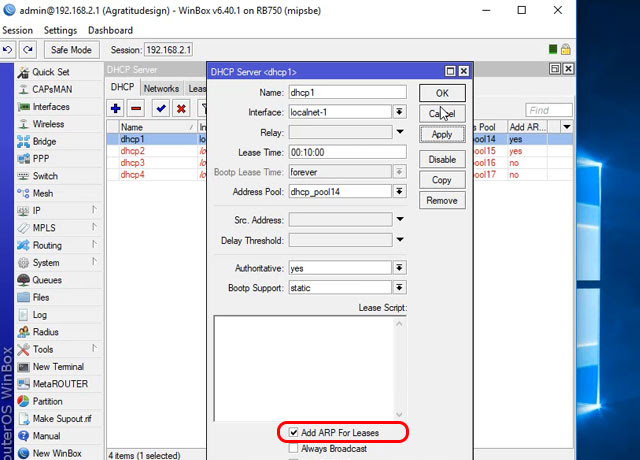
Task: Click the padlock icon near session status
Action: (565, 49)
